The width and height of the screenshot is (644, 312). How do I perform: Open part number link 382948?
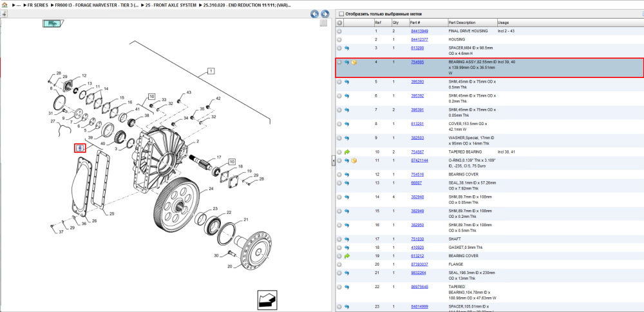pyautogui.click(x=417, y=197)
